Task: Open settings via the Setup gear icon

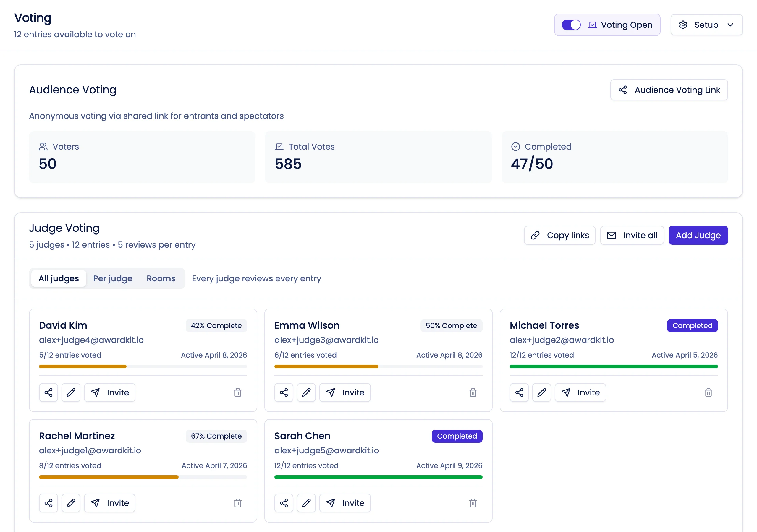Action: pos(683,25)
